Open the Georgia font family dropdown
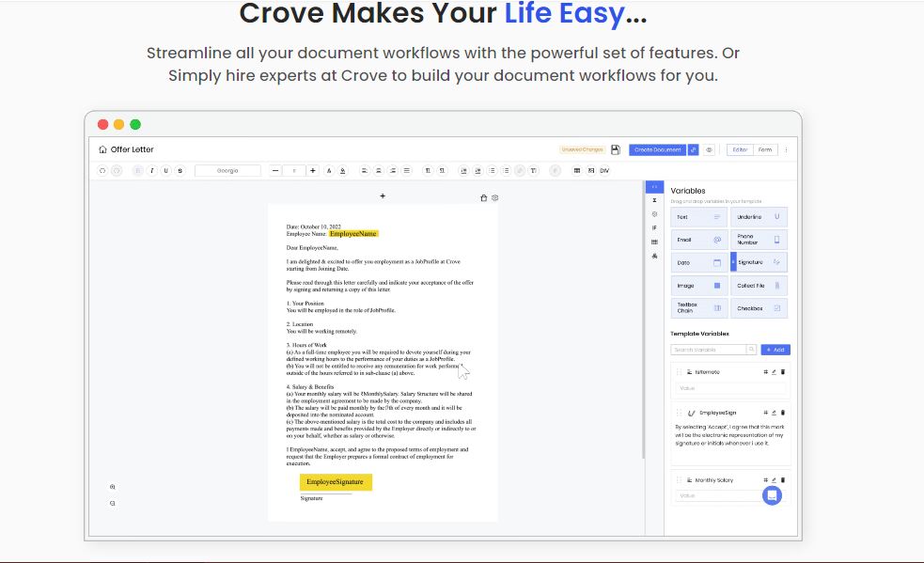This screenshot has height=563, width=924. pos(228,170)
